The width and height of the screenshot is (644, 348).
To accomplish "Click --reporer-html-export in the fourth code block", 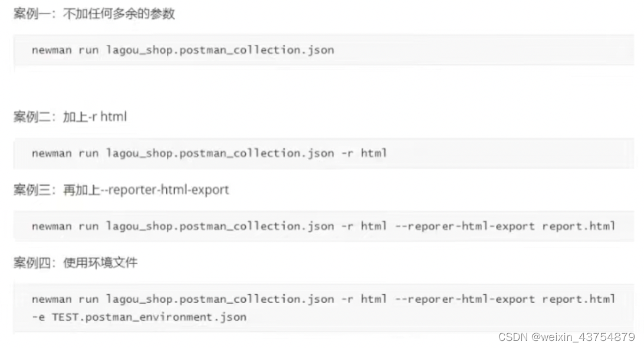I will (x=464, y=300).
